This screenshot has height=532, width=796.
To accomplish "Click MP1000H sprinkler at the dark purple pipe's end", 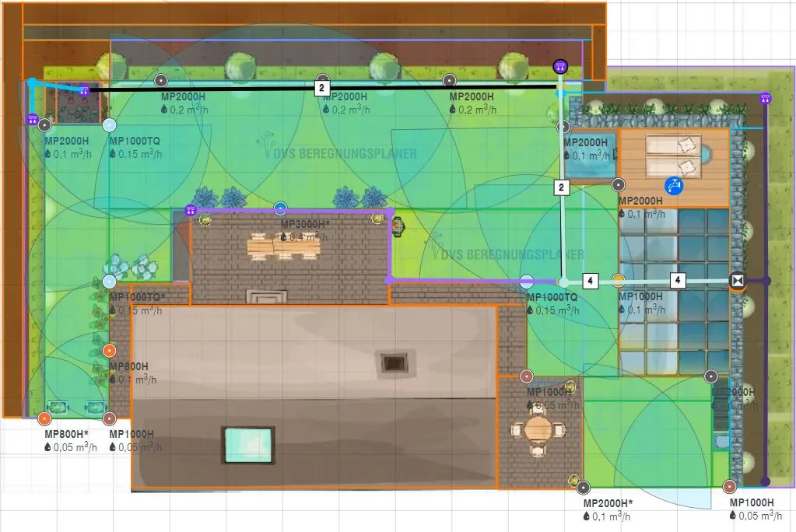I will (x=730, y=486).
